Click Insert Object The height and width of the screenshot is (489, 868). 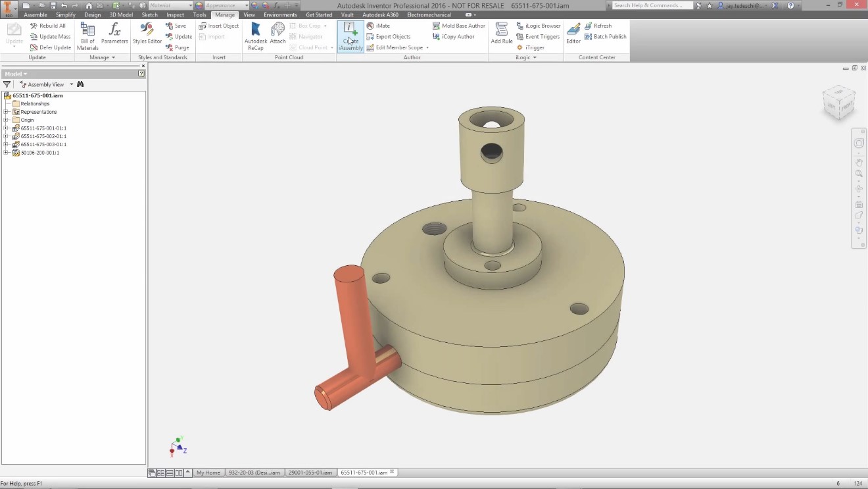pos(219,26)
